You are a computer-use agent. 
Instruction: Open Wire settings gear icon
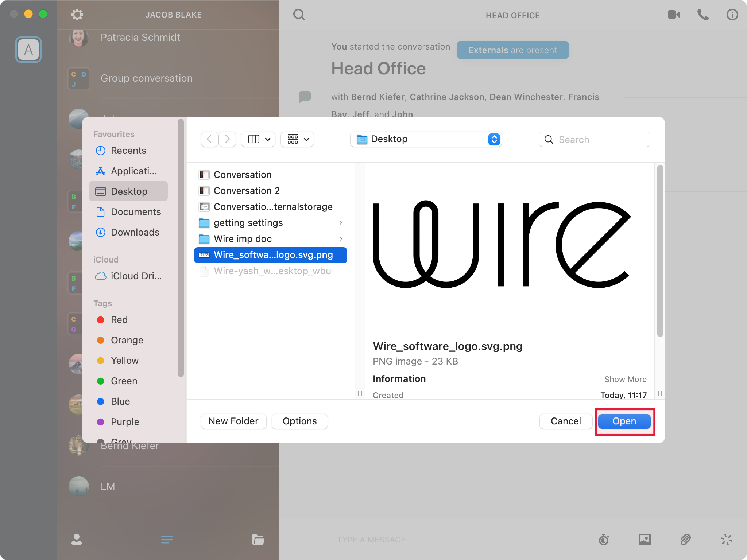(x=77, y=15)
